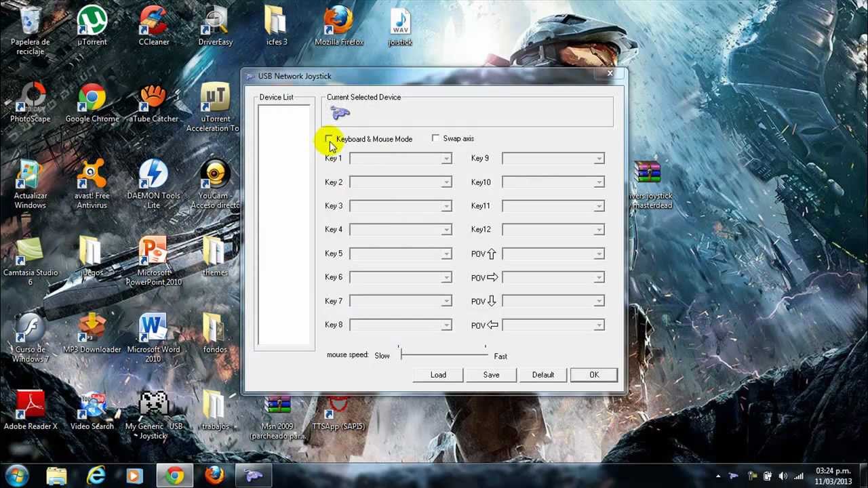Open the Key 6 dropdown list

click(401, 277)
